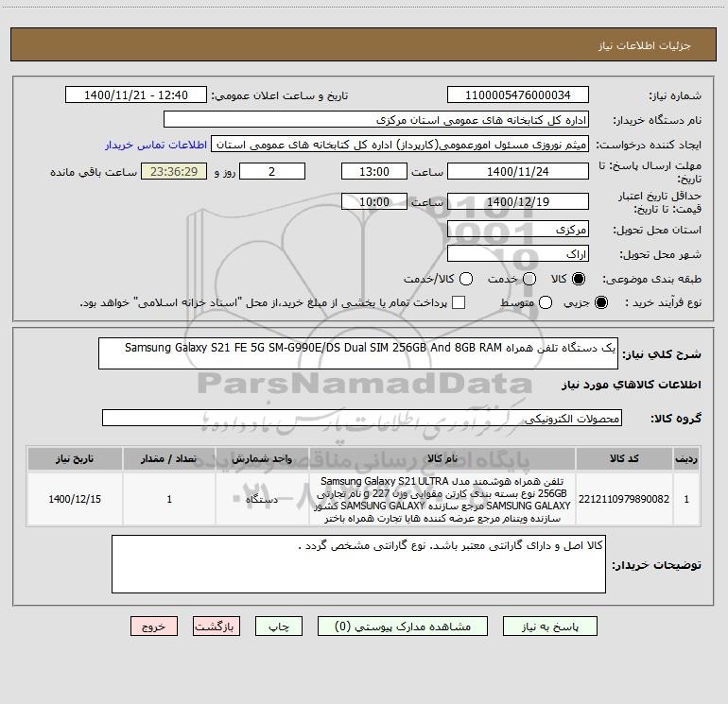Click the deadline time field 13:00
Screen dimensions: 728x704
pos(374,171)
